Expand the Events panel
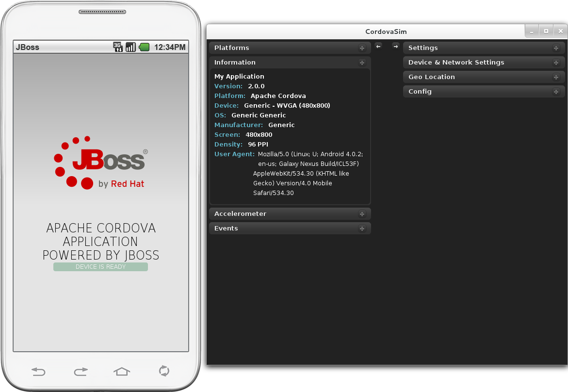 (x=290, y=228)
